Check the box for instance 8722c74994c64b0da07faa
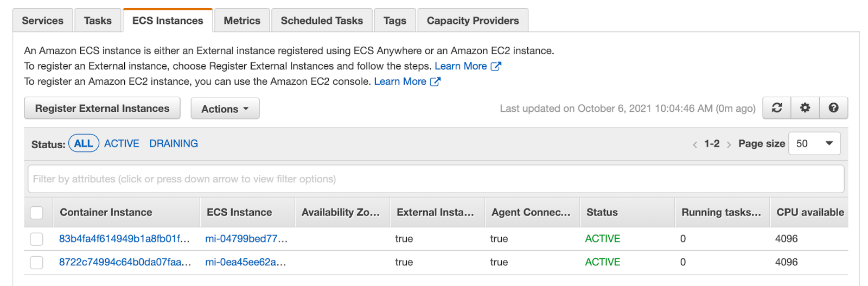 (37, 263)
